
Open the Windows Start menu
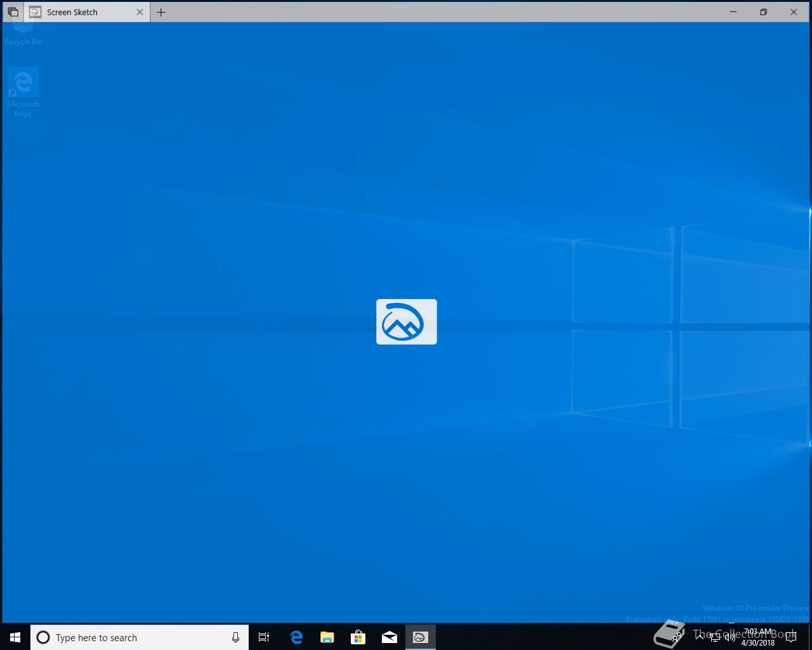(15, 637)
